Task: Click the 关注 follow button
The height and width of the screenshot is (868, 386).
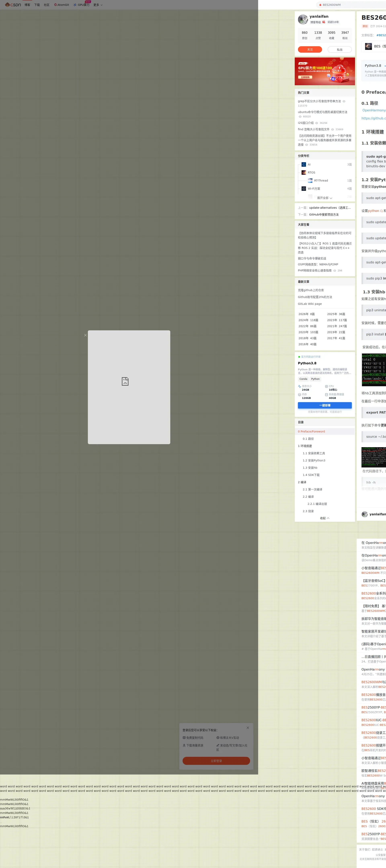Action: point(310,49)
